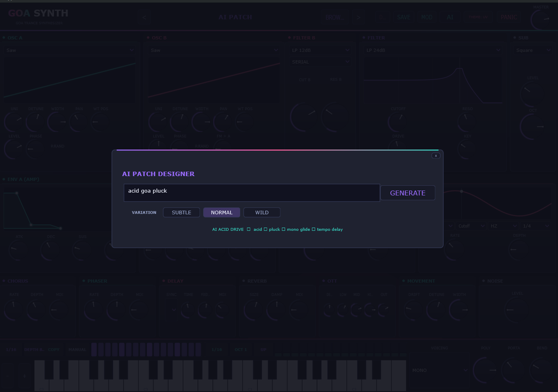The image size is (558, 392).
Task: Select the SUBTLE variation option
Action: point(181,212)
